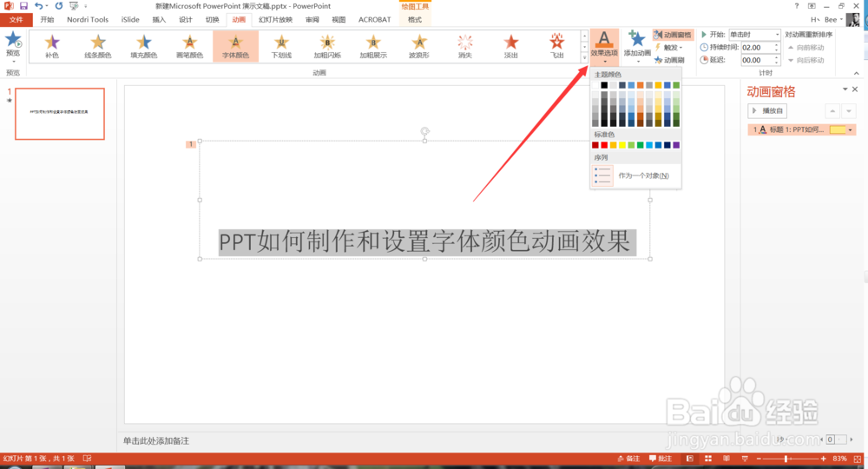This screenshot has width=868, height=469.
Task: Open dropdown arrow of animation item 标题 1
Action: [x=851, y=129]
